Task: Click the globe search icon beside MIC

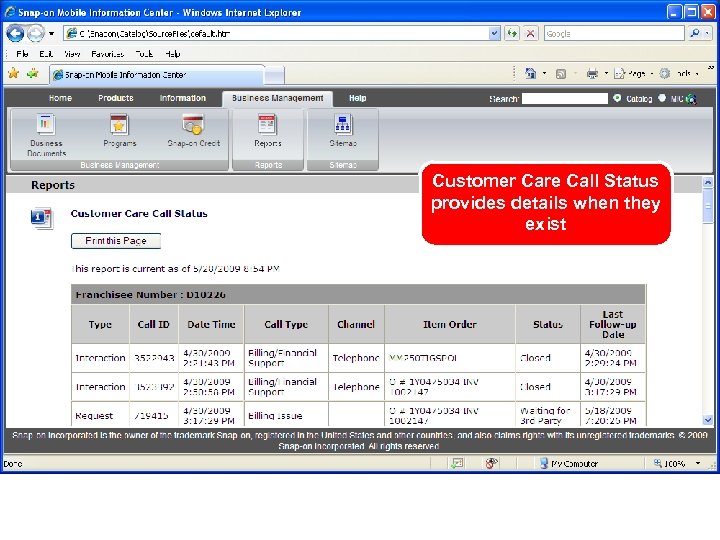Action: tap(691, 99)
